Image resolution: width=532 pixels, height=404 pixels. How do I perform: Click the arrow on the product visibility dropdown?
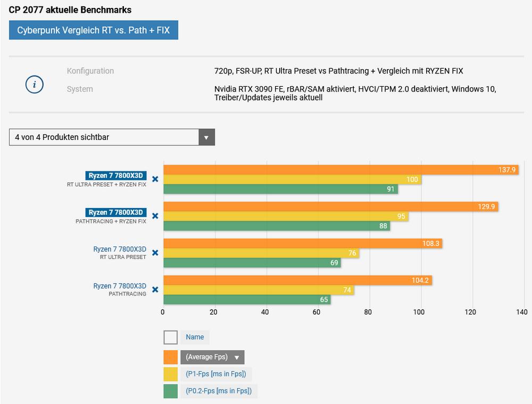click(x=206, y=137)
